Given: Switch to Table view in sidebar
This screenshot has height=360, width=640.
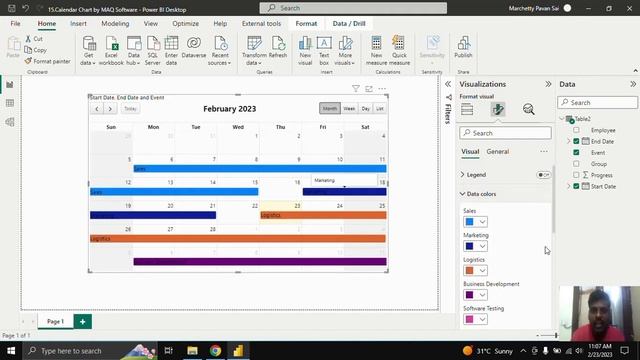Looking at the screenshot, I should [x=10, y=103].
